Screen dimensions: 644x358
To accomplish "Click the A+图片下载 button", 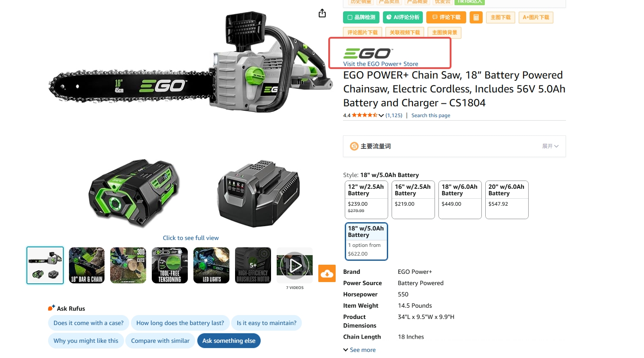I will pos(536,17).
